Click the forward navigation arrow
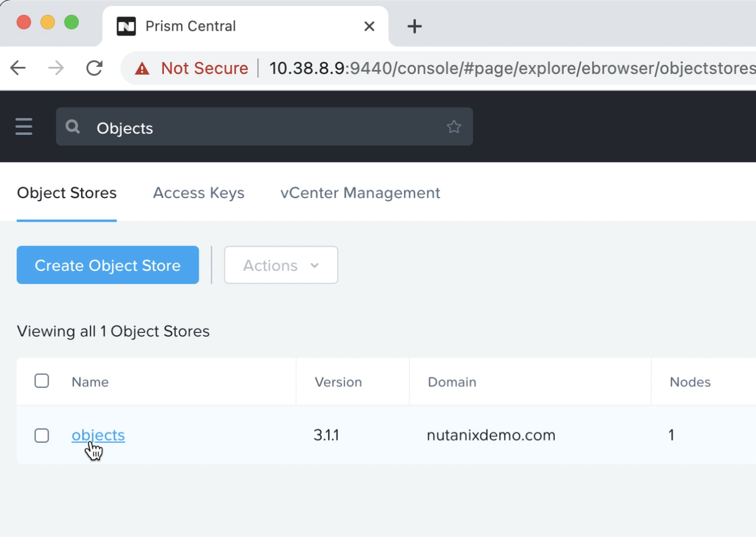This screenshot has height=537, width=756. (x=56, y=68)
